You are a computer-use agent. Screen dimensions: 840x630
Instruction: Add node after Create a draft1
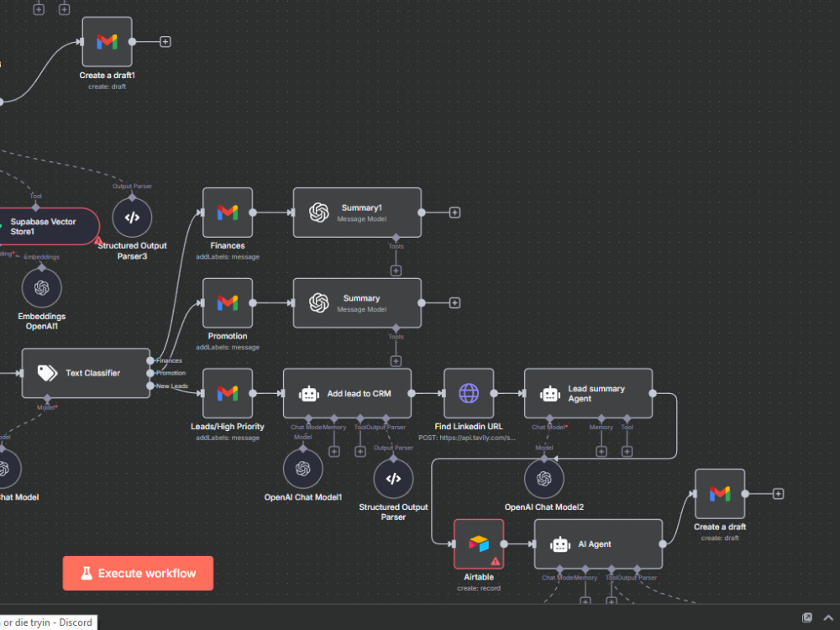click(165, 42)
